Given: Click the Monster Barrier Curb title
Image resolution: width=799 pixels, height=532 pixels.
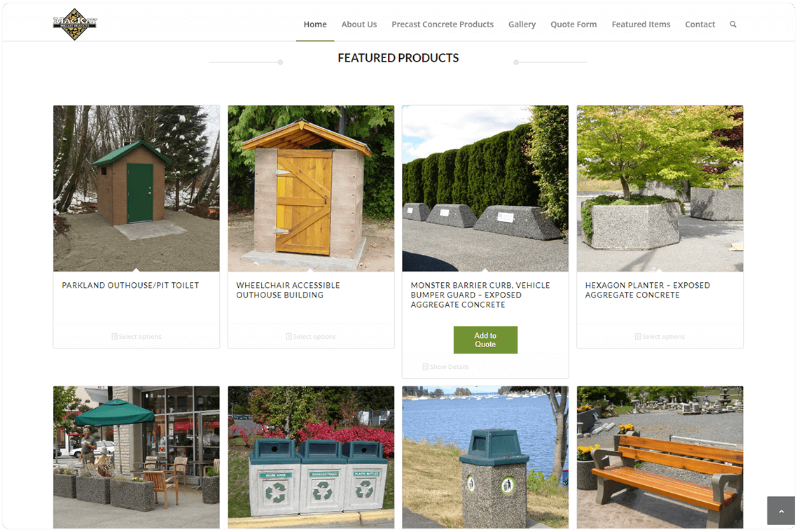Looking at the screenshot, I should click(480, 295).
